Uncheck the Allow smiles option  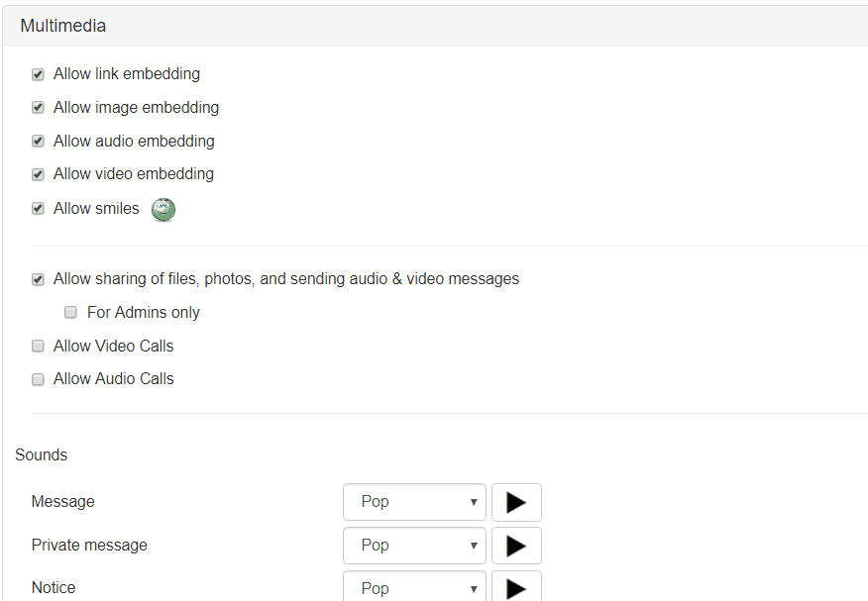tap(38, 209)
